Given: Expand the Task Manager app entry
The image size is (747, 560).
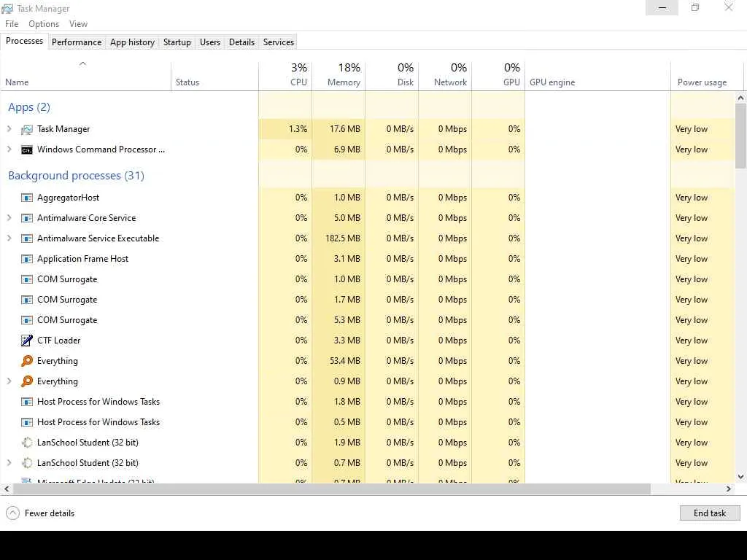Looking at the screenshot, I should pos(9,129).
